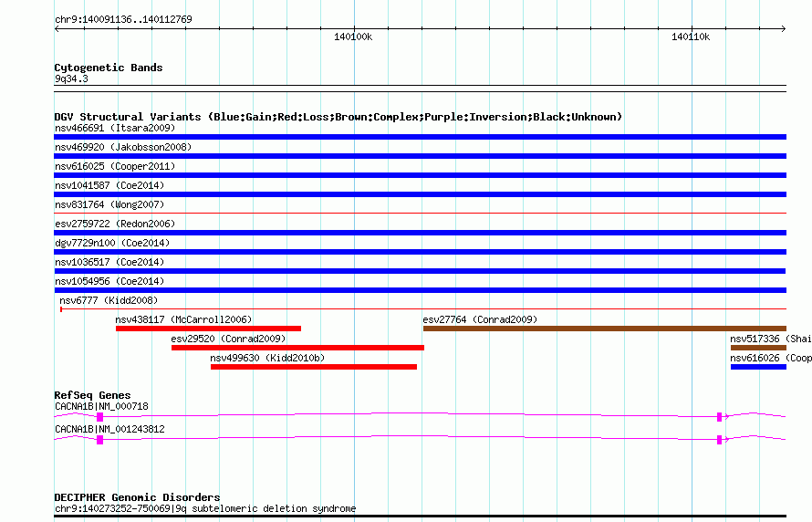Click the nsv466691 (Itsara2009) blue gain bar
The image size is (812, 522).
(x=420, y=137)
